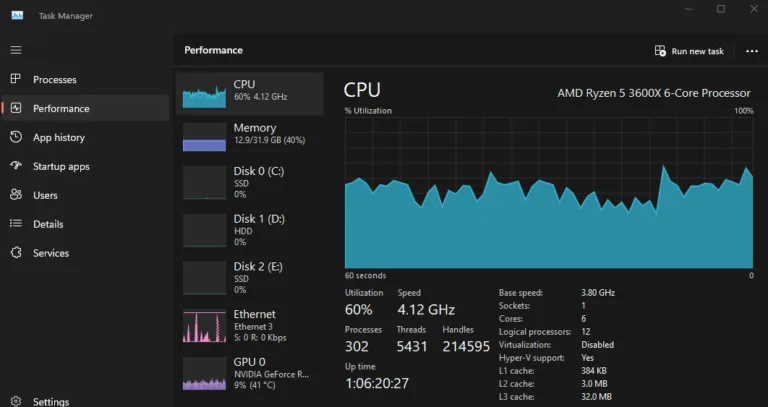Click the Task Manager app icon
This screenshot has height=407, width=768.
17,15
